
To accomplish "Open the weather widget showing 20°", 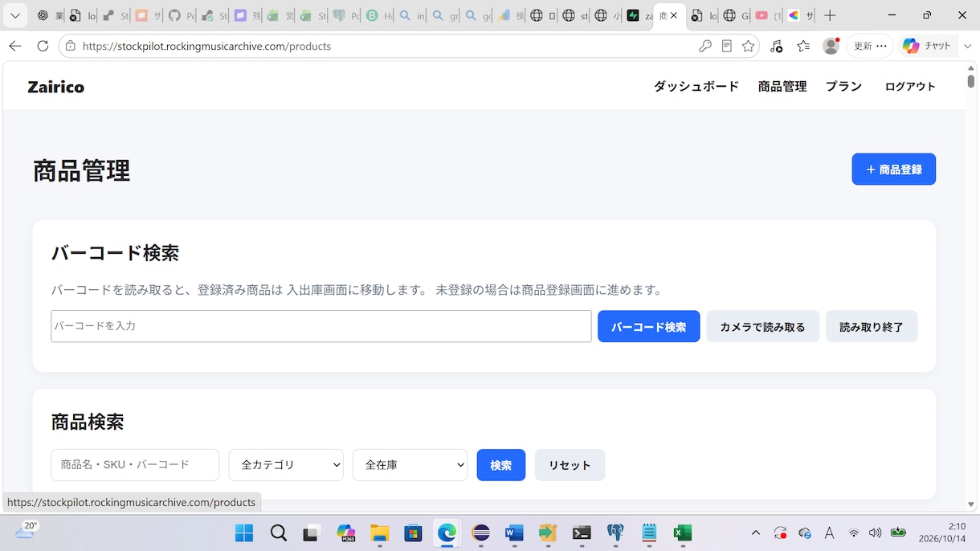I will pos(26,530).
